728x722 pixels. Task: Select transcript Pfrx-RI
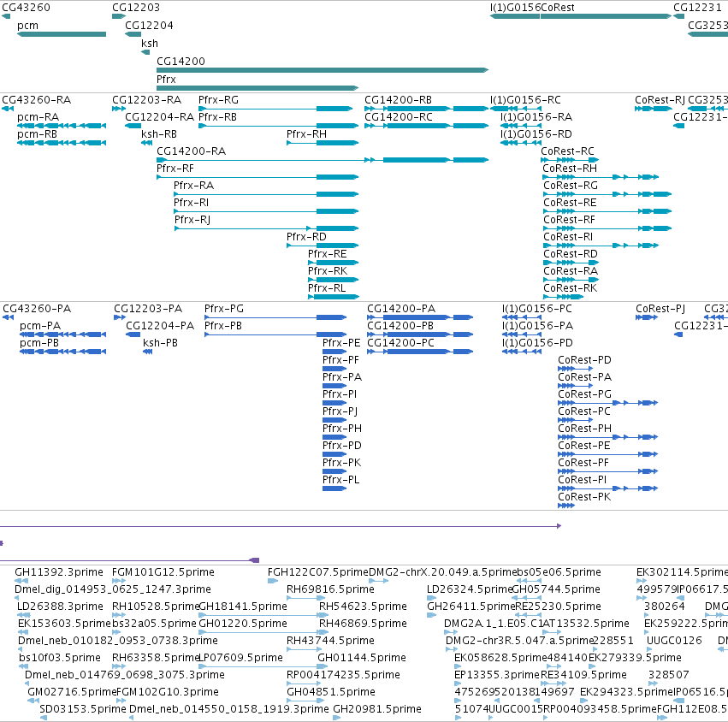(x=266, y=211)
